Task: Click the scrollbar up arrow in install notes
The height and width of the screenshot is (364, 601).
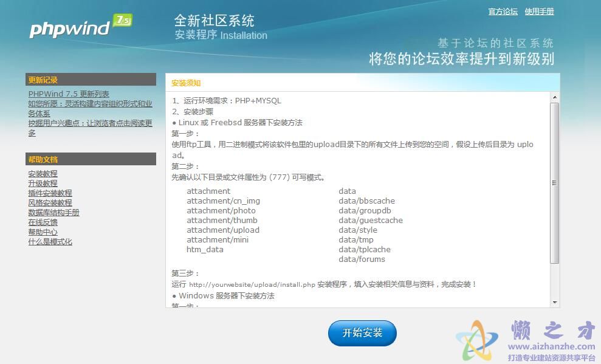Action: pyautogui.click(x=555, y=97)
